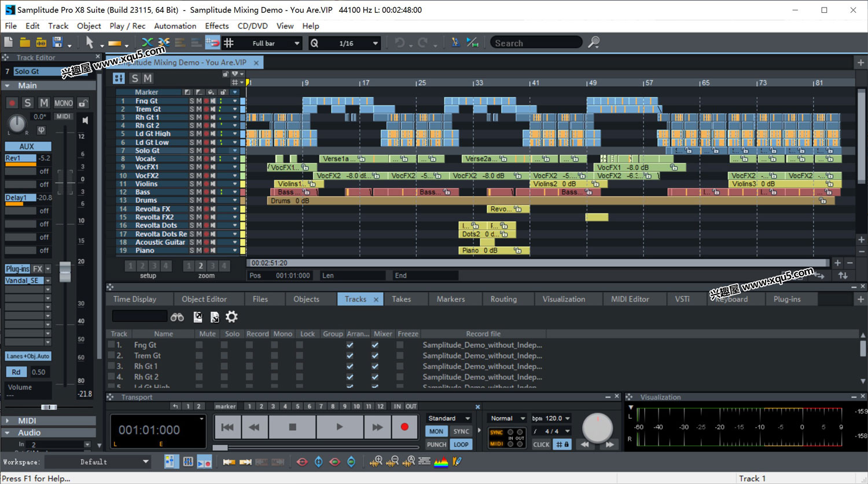Viewport: 868px width, 484px height.
Task: Click the pan knob in Track Editor
Action: click(17, 123)
